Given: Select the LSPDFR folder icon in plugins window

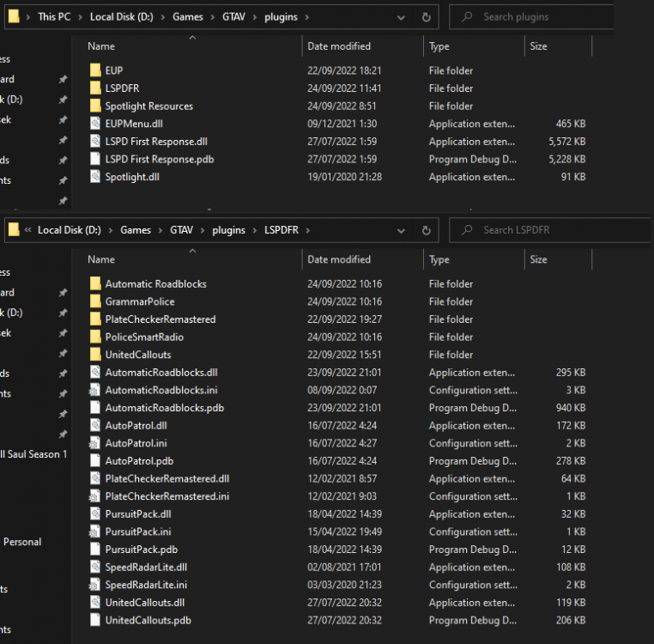Looking at the screenshot, I should 95,88.
